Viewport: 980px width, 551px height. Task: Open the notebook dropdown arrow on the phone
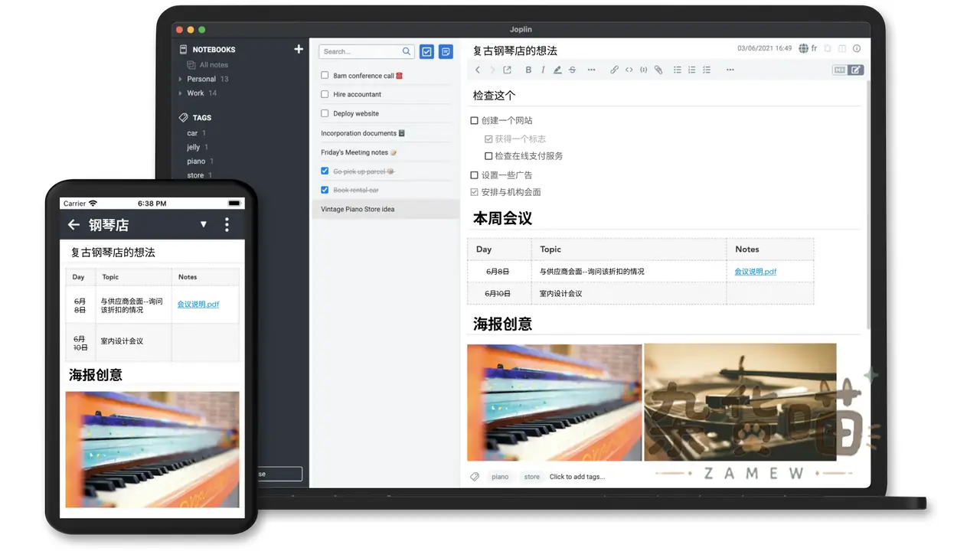click(204, 224)
